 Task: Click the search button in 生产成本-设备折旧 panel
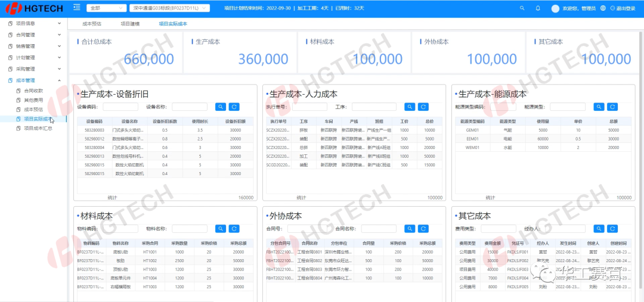coord(220,107)
